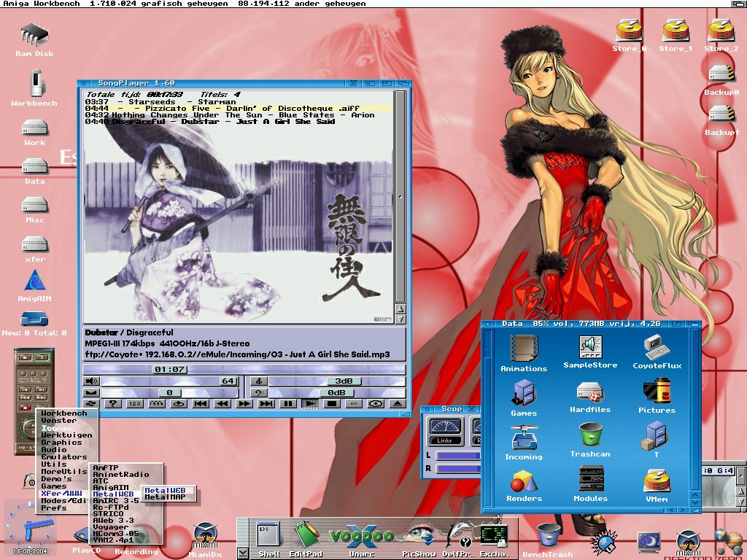Open the Incoming drawer icon
747x560 pixels.
coord(524,443)
